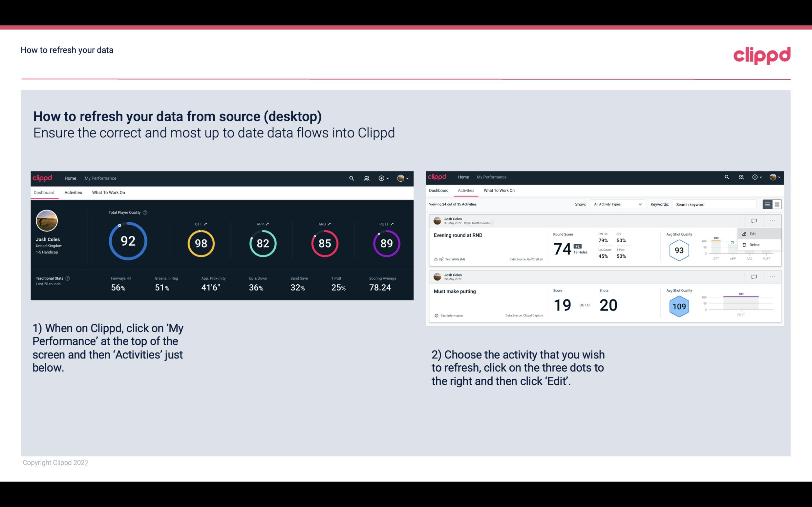Click the three dots menu icon on Evening round

point(772,221)
